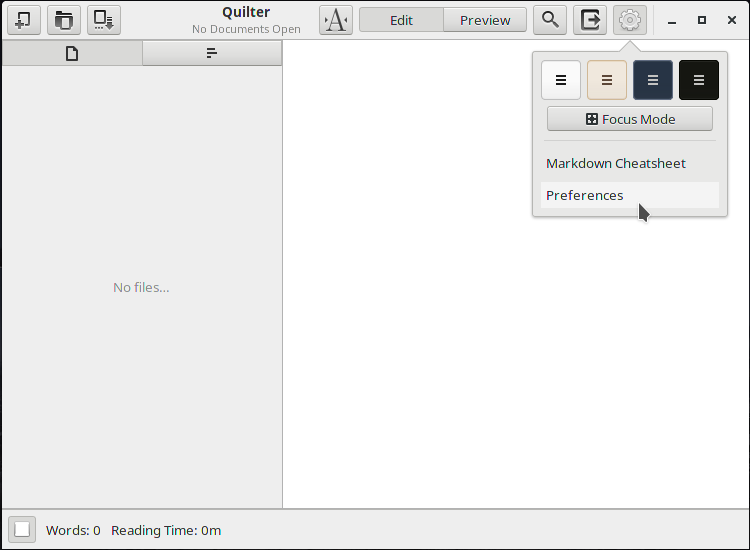750x550 pixels.
Task: Enable Focus Mode
Action: pos(629,119)
